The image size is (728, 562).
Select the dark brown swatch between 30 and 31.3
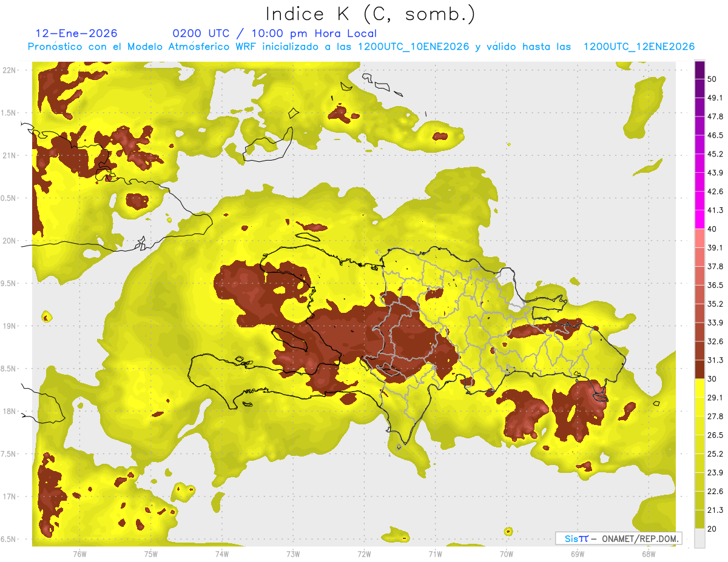coord(699,369)
